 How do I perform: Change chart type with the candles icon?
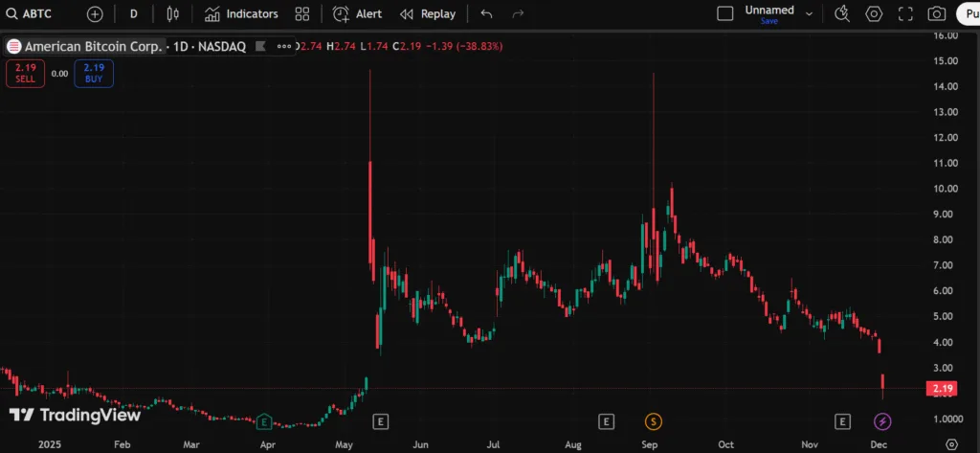coord(173,13)
